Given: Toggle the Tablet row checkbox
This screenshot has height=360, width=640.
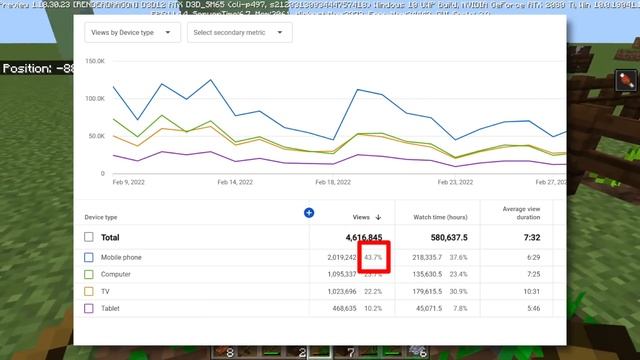Looking at the screenshot, I should [89, 309].
